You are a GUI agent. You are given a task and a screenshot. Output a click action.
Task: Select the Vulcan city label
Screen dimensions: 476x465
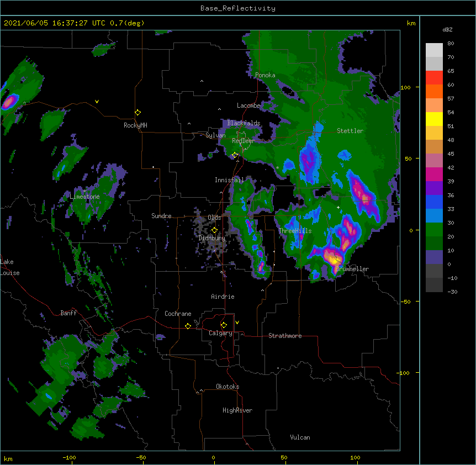300,437
